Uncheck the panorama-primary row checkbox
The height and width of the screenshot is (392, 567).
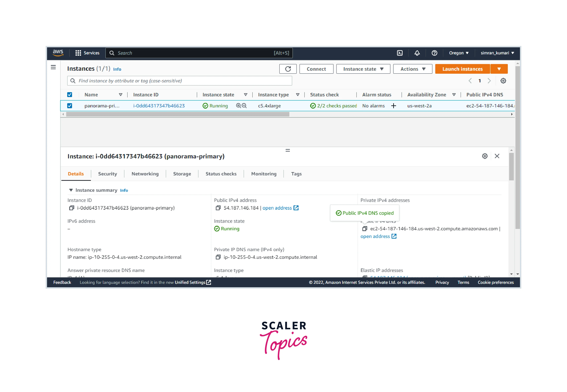(70, 106)
